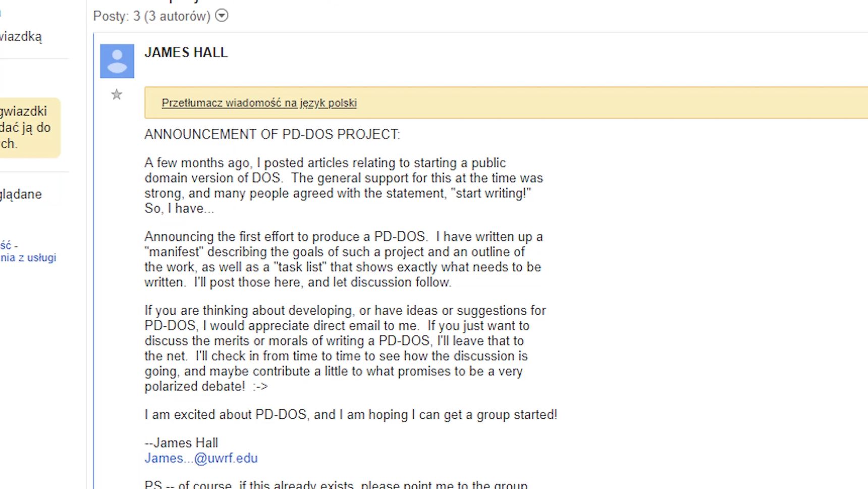Screen dimensions: 868x489
Task: Expand the dropdown arrow beside Posty: 3
Action: pyautogui.click(x=222, y=16)
